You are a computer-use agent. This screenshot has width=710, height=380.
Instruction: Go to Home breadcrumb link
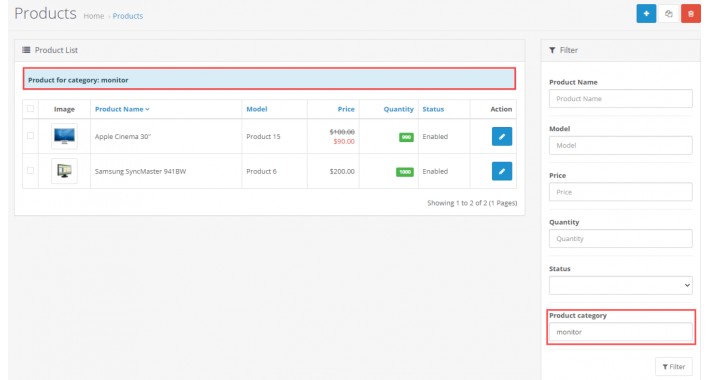[x=94, y=16]
